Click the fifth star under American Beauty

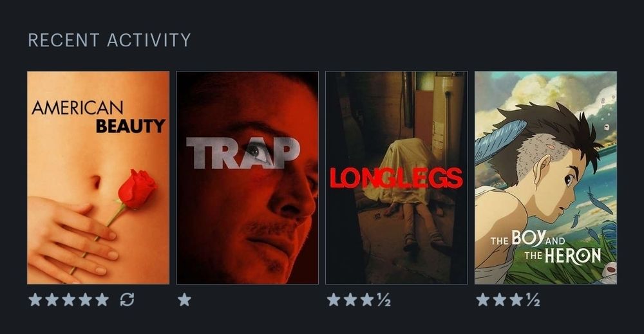coord(102,299)
